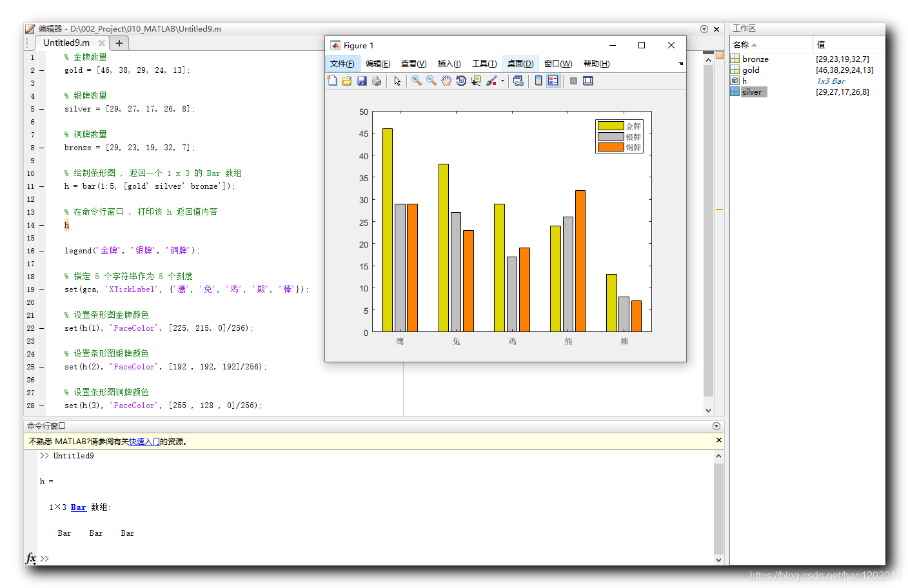Open file using the folder icon in Figure 1
Image resolution: width=908 pixels, height=588 pixels.
[347, 81]
